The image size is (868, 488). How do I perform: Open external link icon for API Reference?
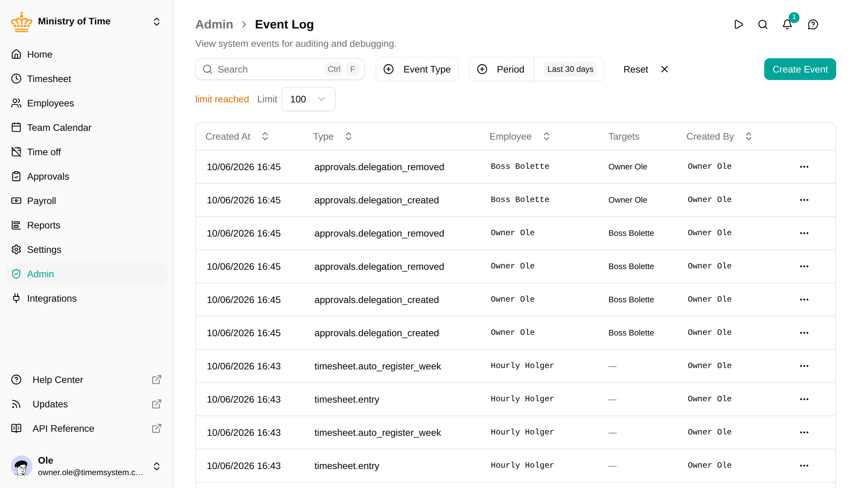tap(156, 428)
